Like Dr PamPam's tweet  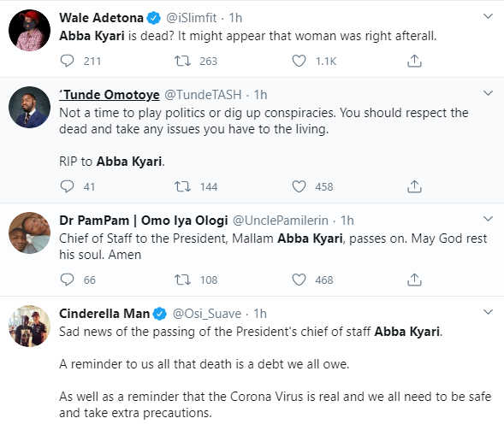point(299,280)
